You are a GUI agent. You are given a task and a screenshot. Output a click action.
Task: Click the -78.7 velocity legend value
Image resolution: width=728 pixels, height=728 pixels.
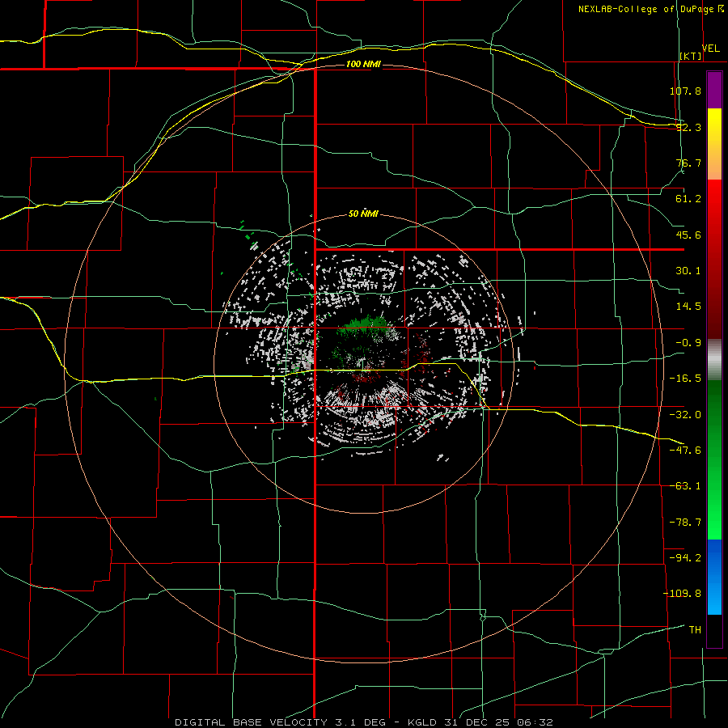pos(685,523)
